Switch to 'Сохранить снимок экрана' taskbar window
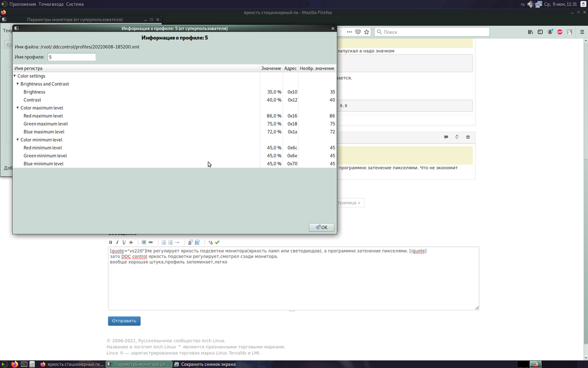Image resolution: width=588 pixels, height=368 pixels. (x=205, y=364)
